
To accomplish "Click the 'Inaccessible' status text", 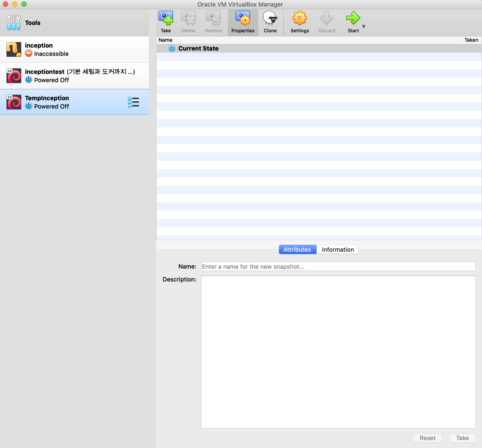I will point(51,54).
